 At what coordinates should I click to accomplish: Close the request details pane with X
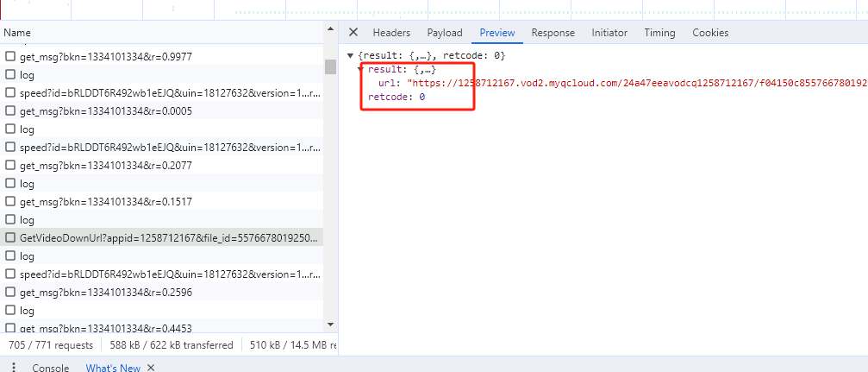tap(353, 32)
